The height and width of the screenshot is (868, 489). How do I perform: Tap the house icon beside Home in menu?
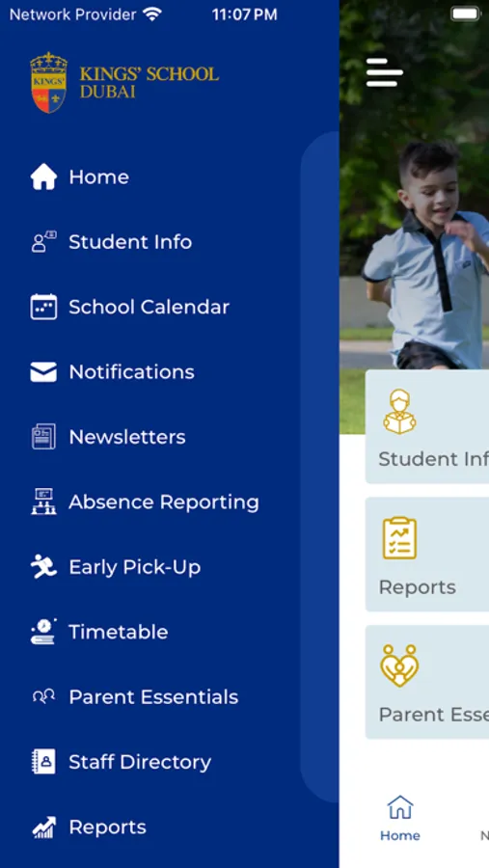point(43,177)
